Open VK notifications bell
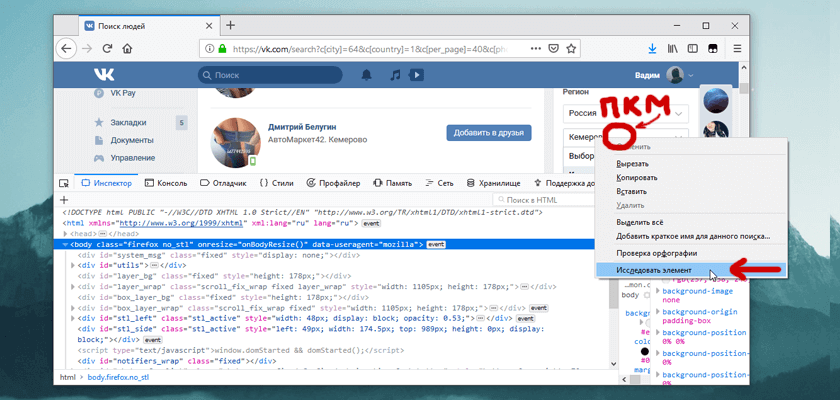The image size is (840, 400). [x=366, y=75]
